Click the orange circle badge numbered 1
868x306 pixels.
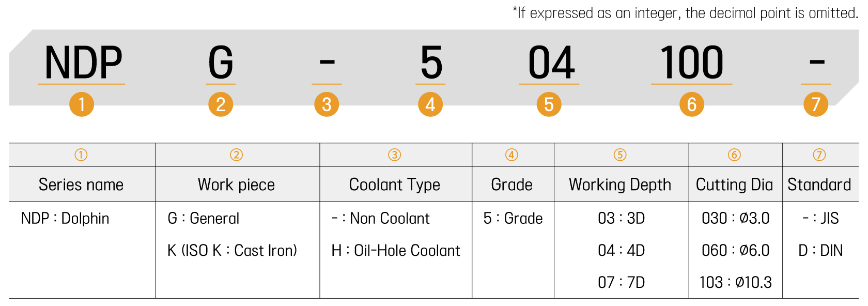click(x=82, y=104)
